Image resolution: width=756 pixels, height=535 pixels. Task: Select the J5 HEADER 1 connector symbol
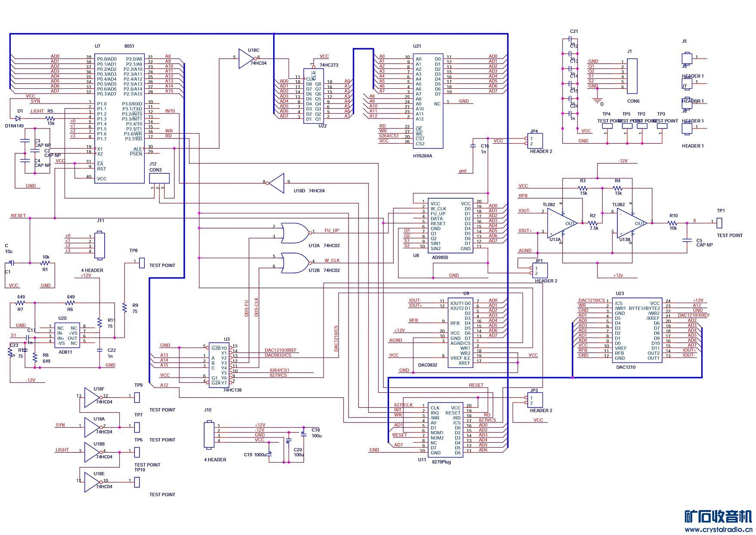pos(686,58)
